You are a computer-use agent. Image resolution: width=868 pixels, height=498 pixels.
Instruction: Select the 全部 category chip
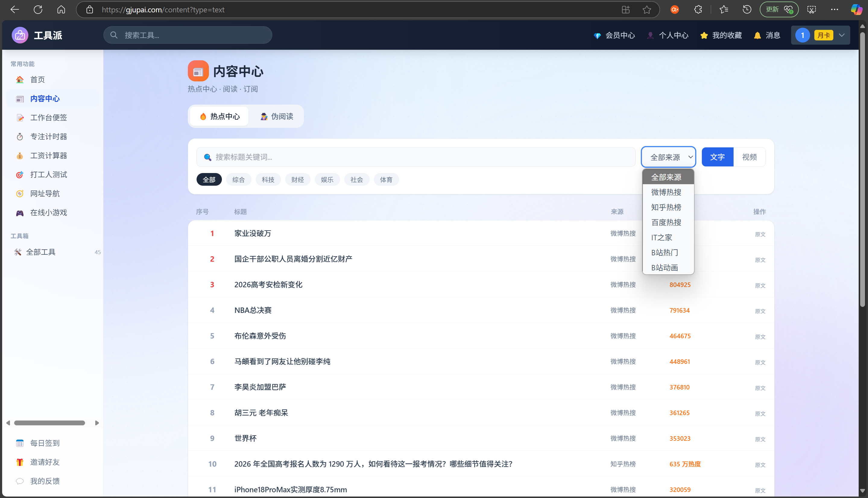[x=209, y=180]
